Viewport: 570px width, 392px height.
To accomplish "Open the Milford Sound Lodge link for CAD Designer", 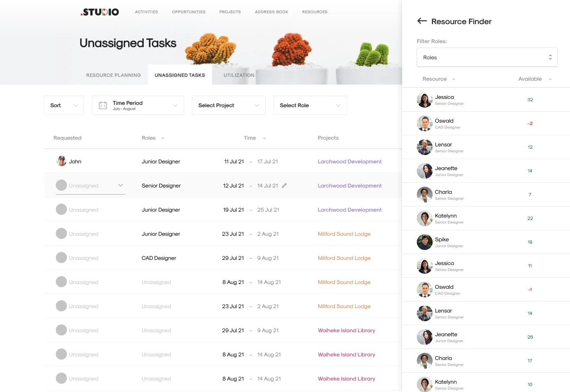I will [x=344, y=258].
